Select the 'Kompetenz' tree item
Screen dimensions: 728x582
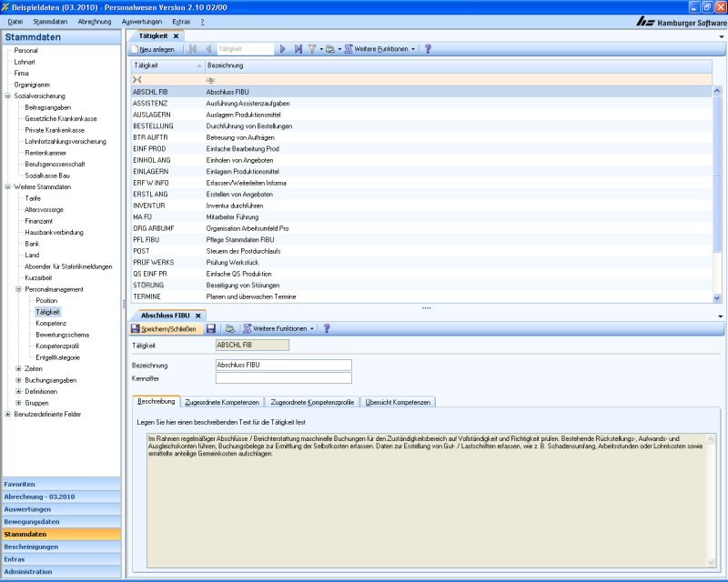[51, 323]
